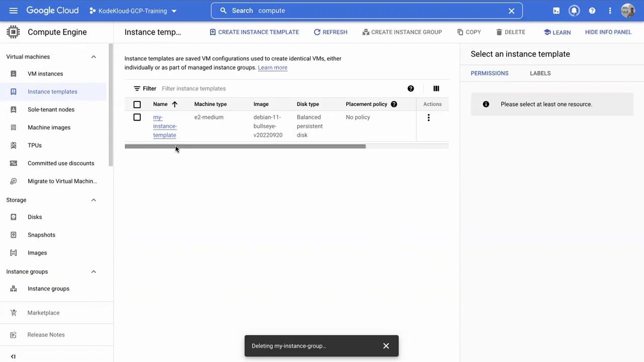Open Migrate to Virtual Machines page
The image size is (644, 362).
click(62, 181)
